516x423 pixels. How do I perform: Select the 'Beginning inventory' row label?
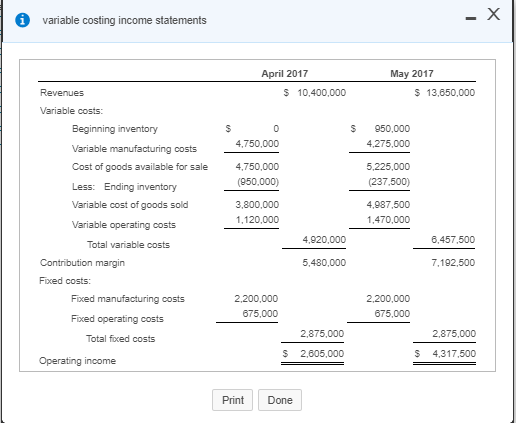[115, 129]
